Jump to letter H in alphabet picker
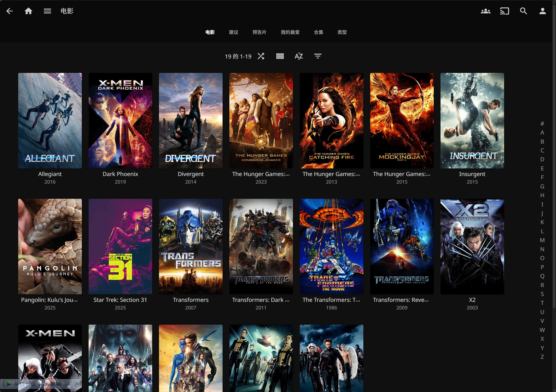The width and height of the screenshot is (556, 392). click(542, 195)
